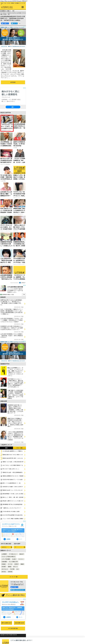
Task: Switch to the 総合 ranking tab
Action: [x=6, y=448]
